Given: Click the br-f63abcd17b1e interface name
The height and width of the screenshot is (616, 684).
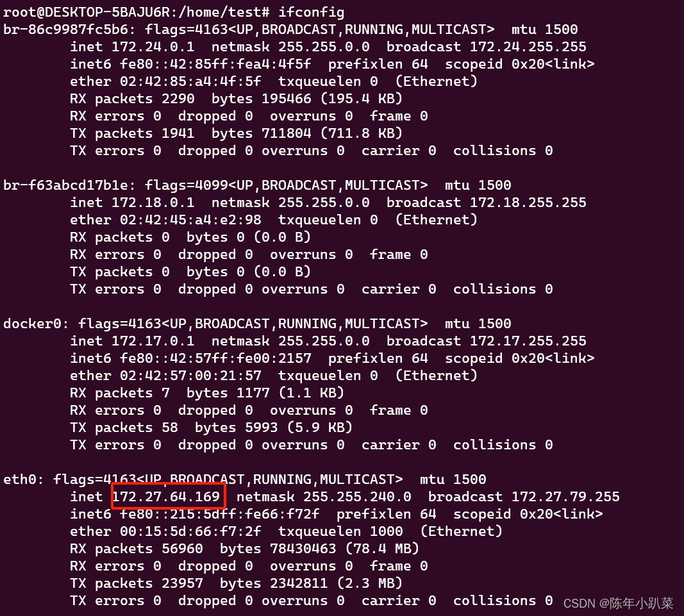Looking at the screenshot, I should point(65,185).
